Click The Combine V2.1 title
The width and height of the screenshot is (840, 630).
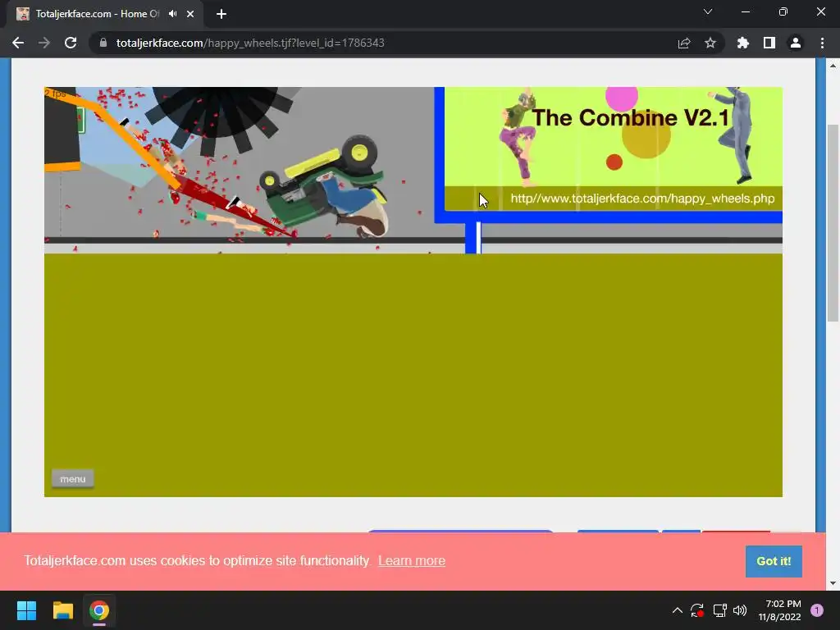630,118
